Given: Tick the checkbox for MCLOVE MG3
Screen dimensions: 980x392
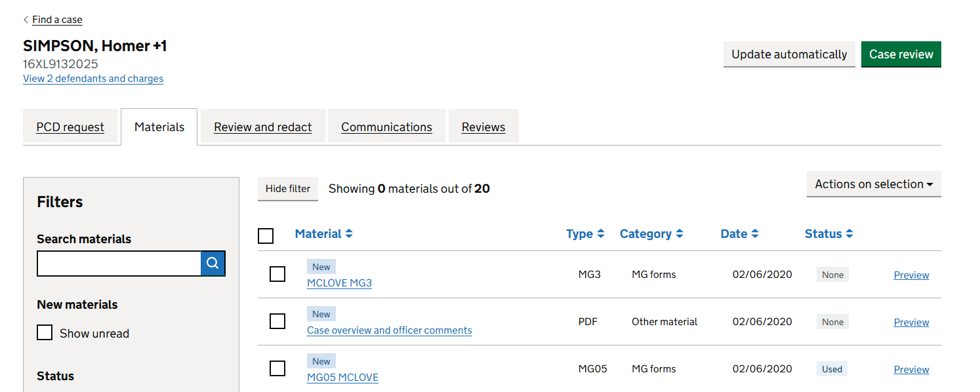Looking at the screenshot, I should tap(277, 274).
